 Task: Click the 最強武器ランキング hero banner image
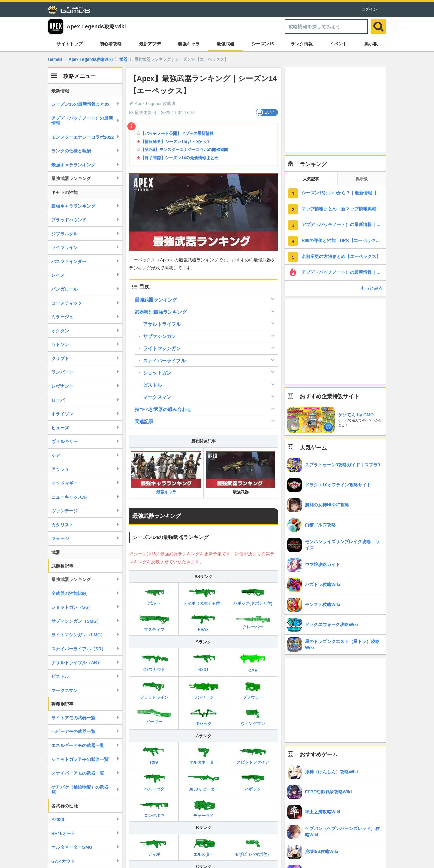203,212
